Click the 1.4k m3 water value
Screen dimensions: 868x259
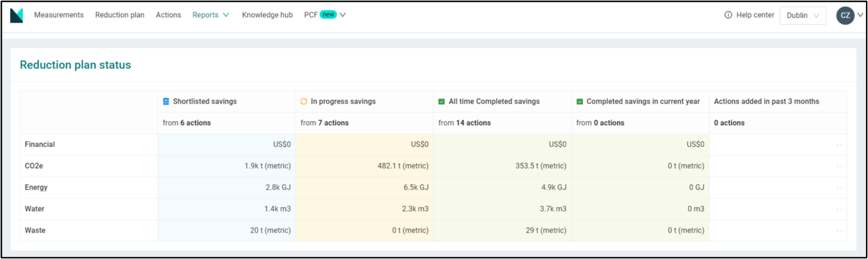(x=277, y=208)
